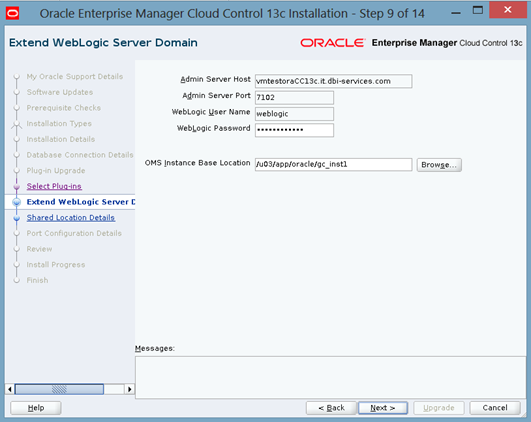
Task: Click the Admin Server Host field
Action: point(333,81)
